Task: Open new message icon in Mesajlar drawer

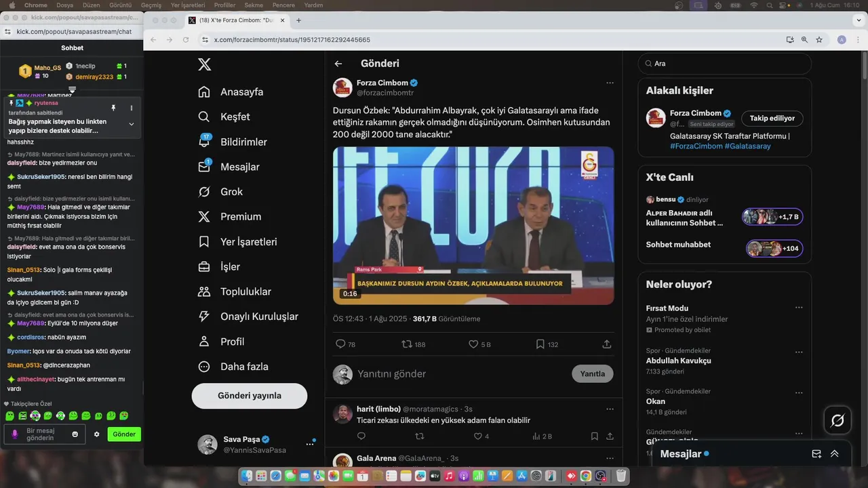Action: click(x=816, y=454)
